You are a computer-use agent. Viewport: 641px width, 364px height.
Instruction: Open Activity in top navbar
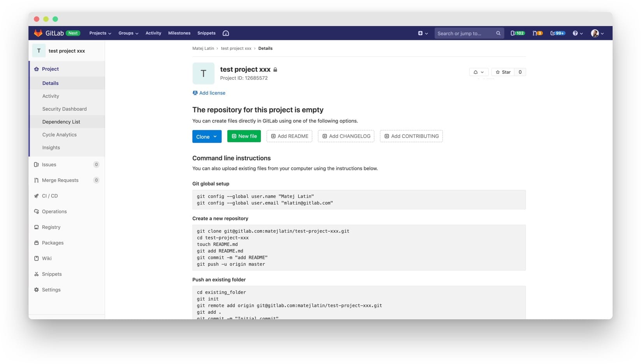[x=153, y=33]
